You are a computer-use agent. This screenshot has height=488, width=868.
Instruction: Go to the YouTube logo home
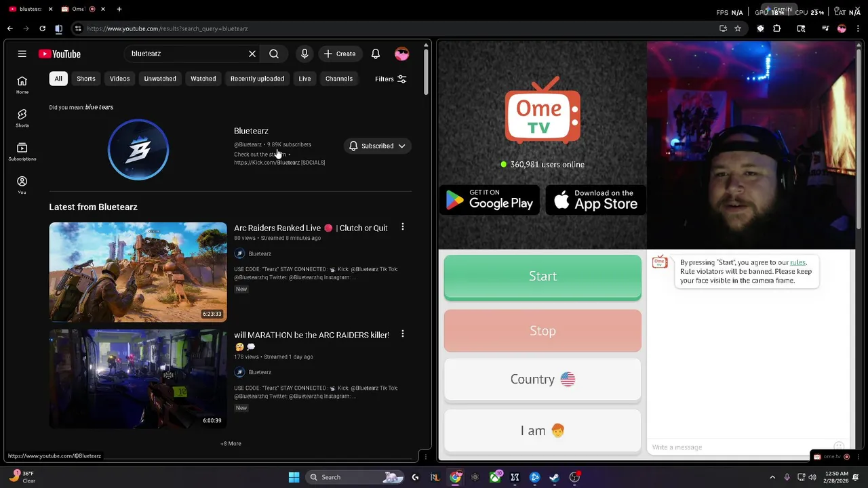[x=60, y=54]
